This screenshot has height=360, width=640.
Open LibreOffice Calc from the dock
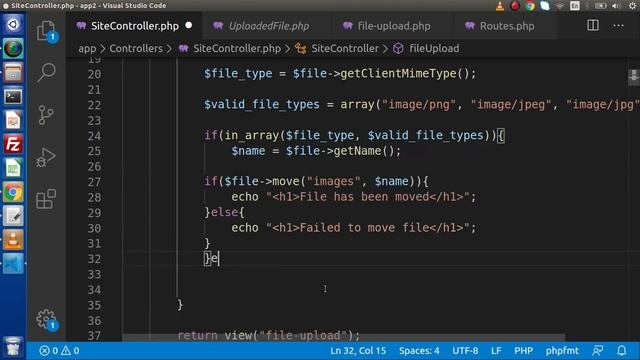click(13, 168)
